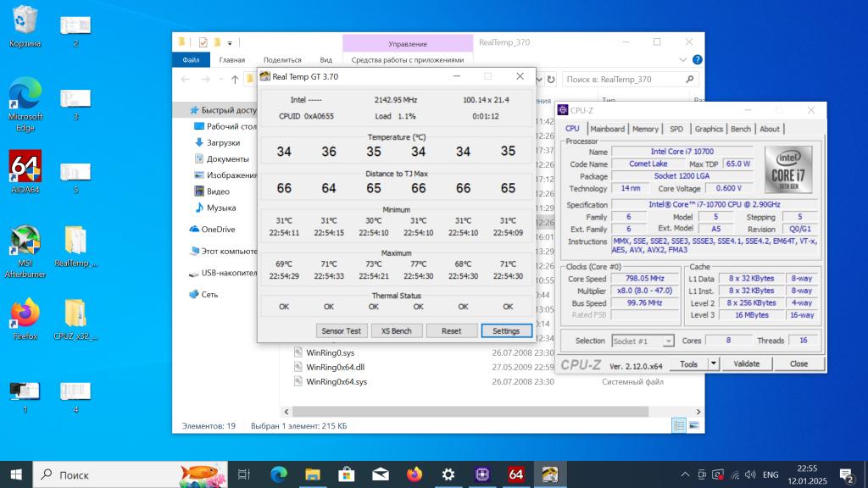Click the Properties checkmark in Explorer's quick toolbar

[203, 42]
